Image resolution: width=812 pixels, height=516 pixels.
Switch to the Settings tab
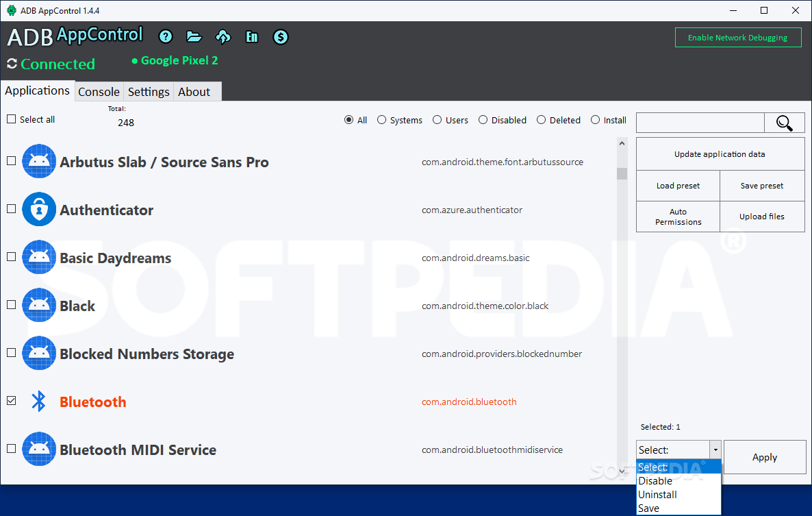(149, 92)
